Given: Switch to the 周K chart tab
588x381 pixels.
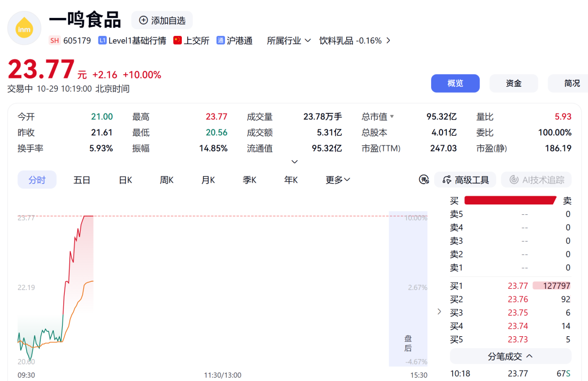Looking at the screenshot, I should tap(167, 180).
